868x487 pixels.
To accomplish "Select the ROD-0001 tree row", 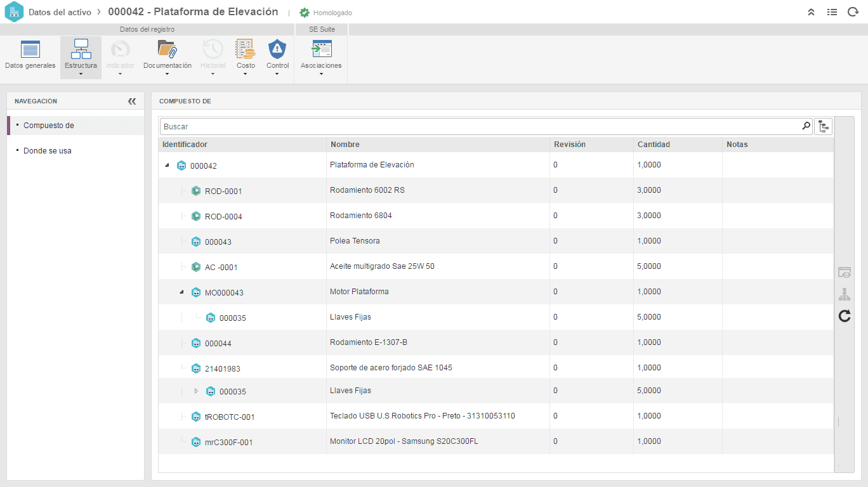I will pos(496,190).
